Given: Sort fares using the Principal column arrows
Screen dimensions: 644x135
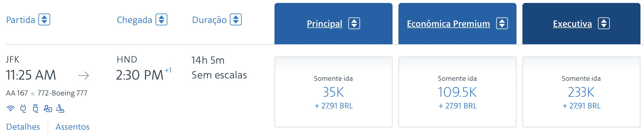Looking at the screenshot, I should pyautogui.click(x=354, y=23).
